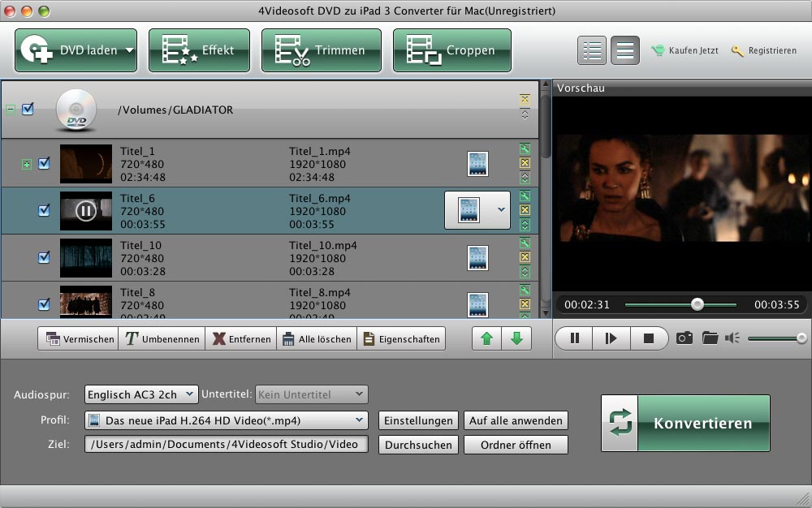The height and width of the screenshot is (508, 812).
Task: Click the title list vertical scrollbar
Action: coord(546,199)
